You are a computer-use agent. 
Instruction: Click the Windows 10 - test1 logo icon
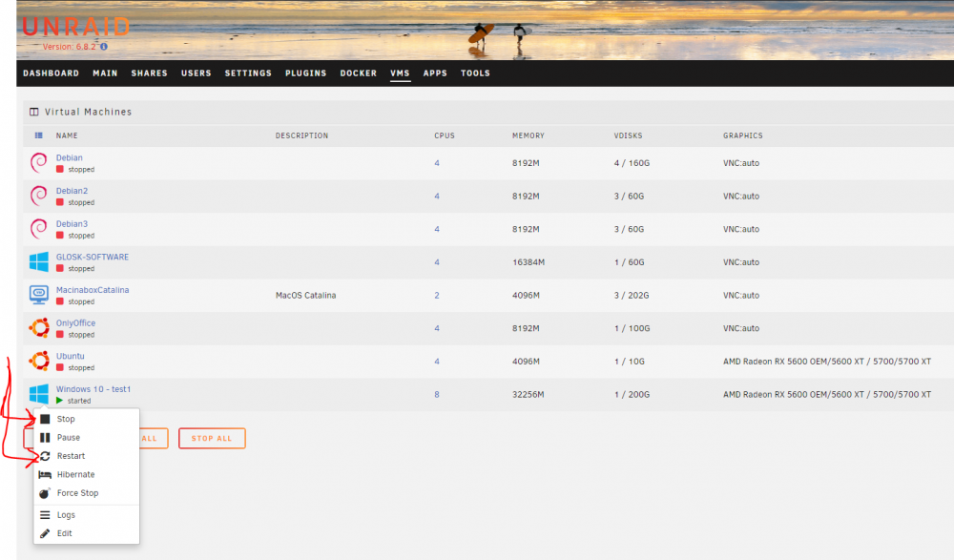click(x=39, y=394)
